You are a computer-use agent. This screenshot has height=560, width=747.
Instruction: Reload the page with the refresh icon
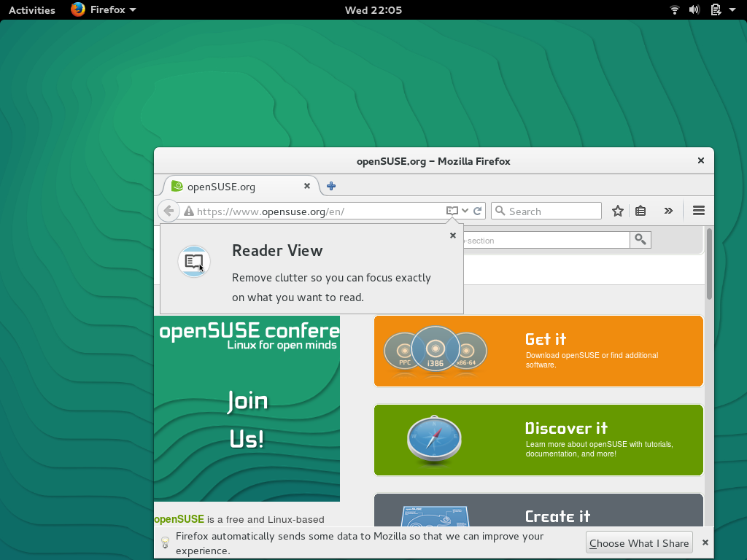pos(477,211)
